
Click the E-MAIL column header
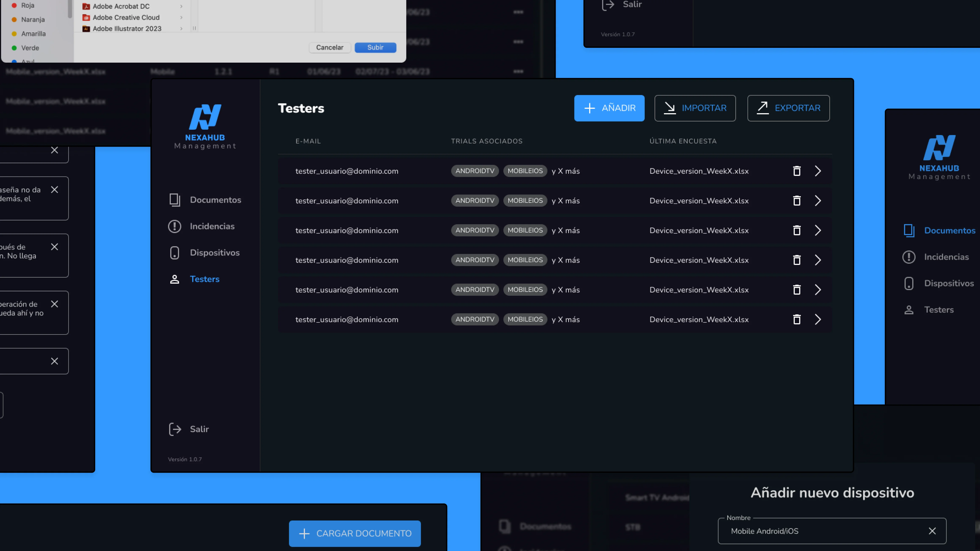(x=308, y=141)
